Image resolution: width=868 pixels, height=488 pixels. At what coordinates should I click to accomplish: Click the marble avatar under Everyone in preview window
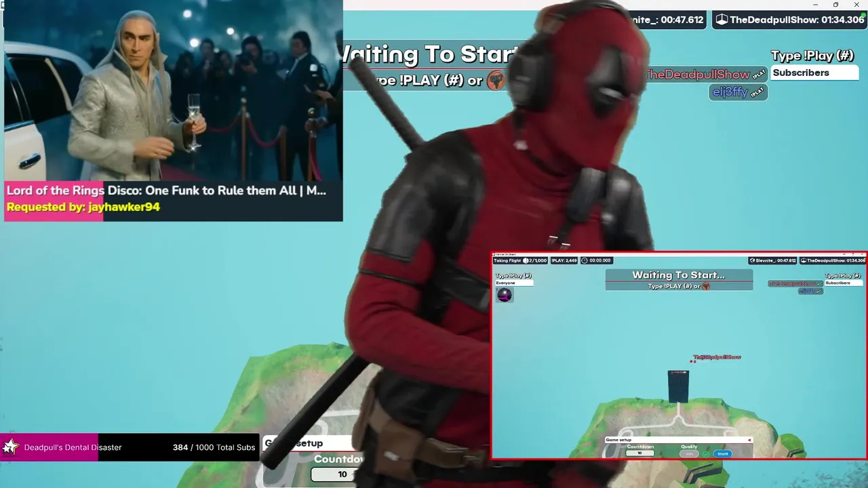coord(504,295)
